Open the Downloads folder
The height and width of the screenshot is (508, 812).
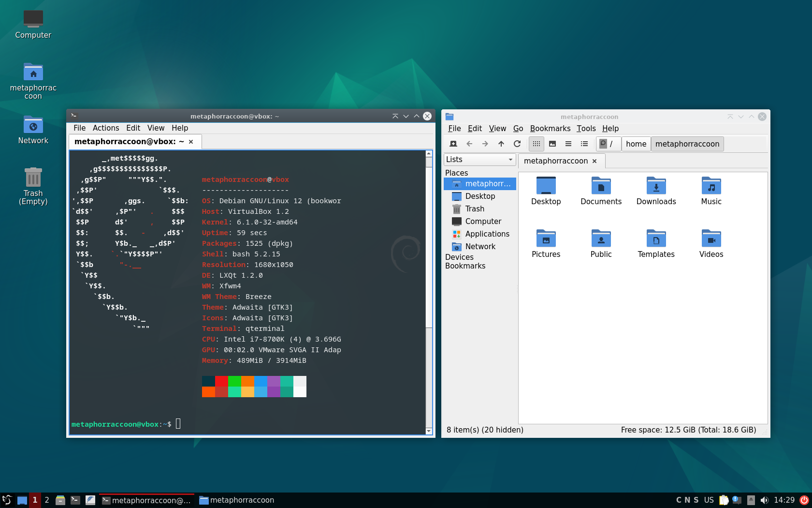pyautogui.click(x=656, y=191)
